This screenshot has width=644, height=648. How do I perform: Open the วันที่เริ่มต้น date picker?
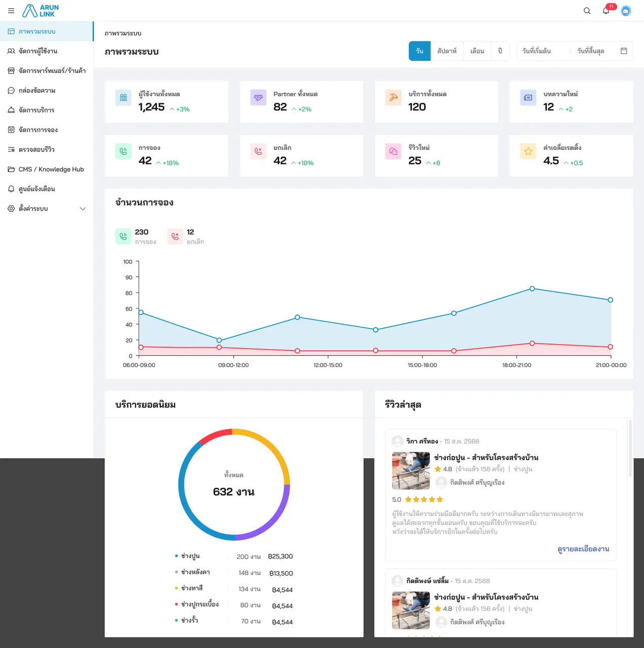(536, 51)
